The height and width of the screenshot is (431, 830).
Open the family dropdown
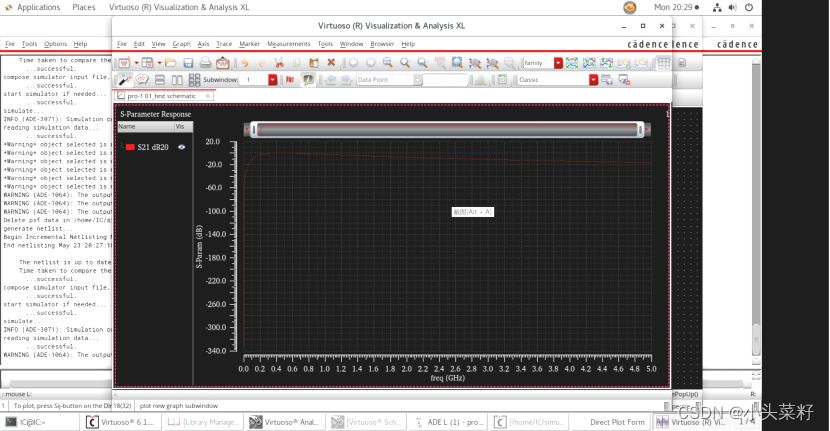pyautogui.click(x=558, y=63)
